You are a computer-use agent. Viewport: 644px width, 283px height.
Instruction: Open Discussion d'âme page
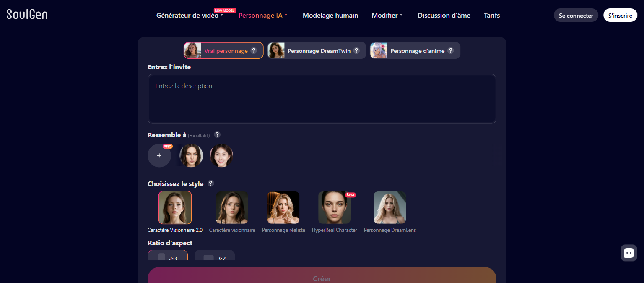coord(444,15)
